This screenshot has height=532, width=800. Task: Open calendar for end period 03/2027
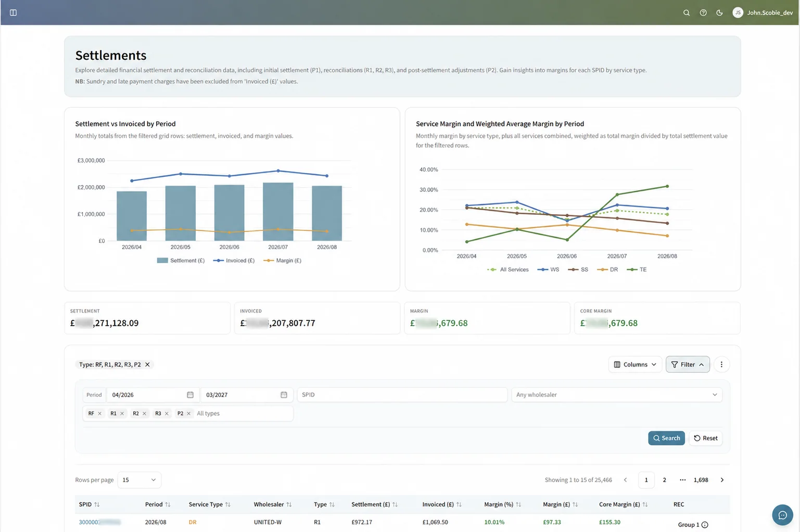(x=284, y=395)
